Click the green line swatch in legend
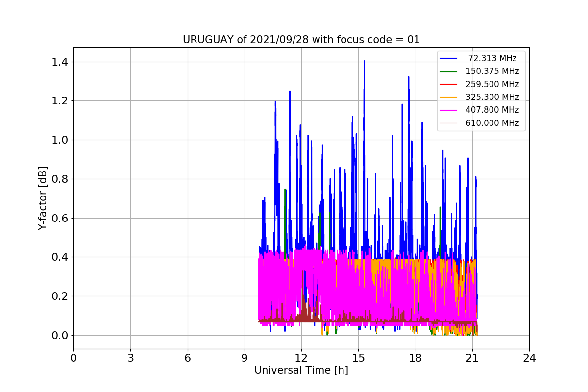The image size is (588, 392). (448, 72)
